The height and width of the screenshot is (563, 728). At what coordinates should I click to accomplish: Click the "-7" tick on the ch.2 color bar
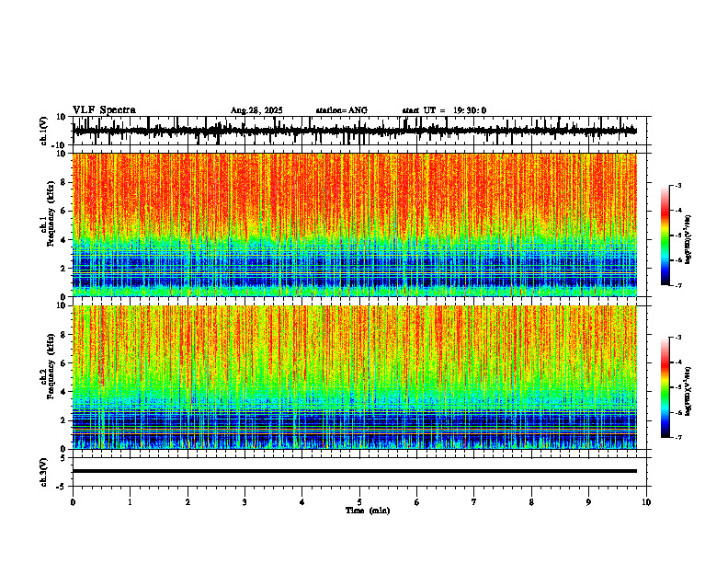coord(677,437)
